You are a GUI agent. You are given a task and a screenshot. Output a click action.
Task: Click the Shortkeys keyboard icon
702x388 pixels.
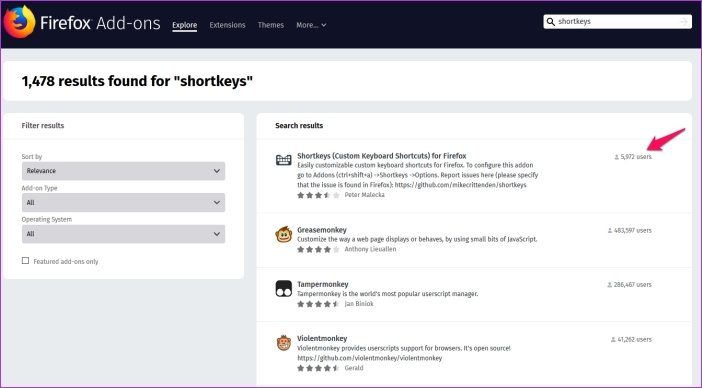tap(283, 160)
